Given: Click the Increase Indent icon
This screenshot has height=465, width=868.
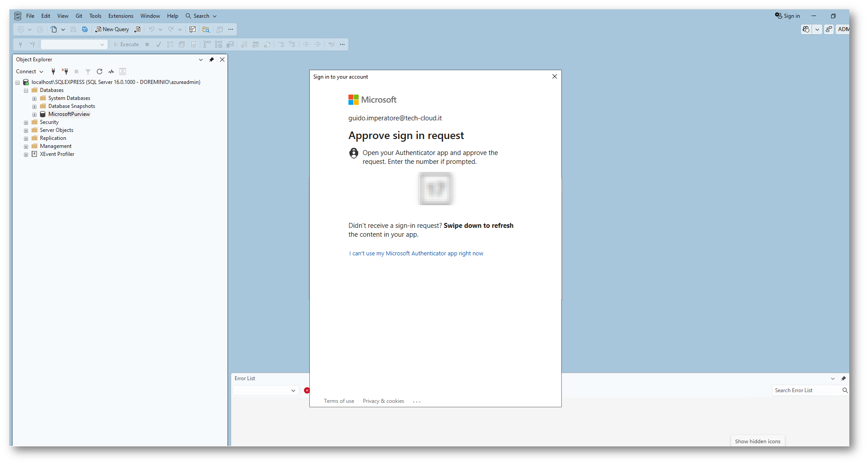Looking at the screenshot, I should (x=318, y=44).
